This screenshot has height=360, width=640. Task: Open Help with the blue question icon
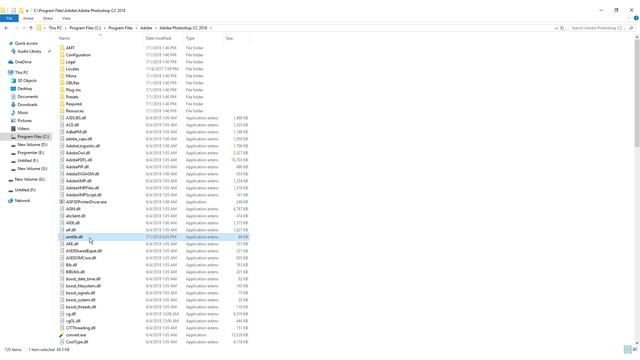[x=636, y=18]
